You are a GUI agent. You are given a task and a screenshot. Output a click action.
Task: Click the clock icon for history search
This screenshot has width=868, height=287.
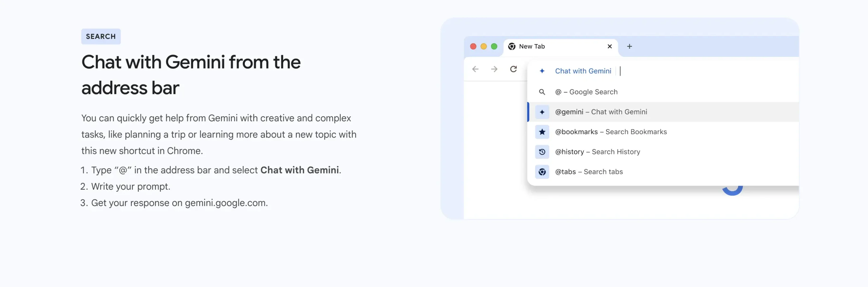542,152
